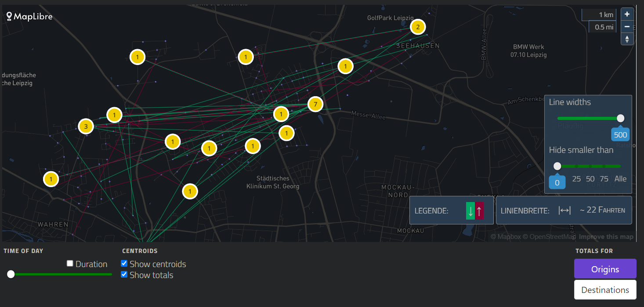Image resolution: width=644 pixels, height=307 pixels.
Task: Click the line width icon beside Linienbreite
Action: (565, 210)
